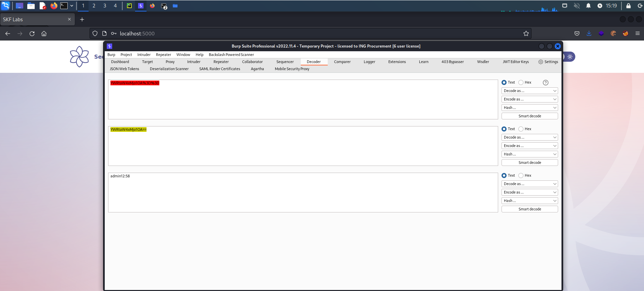Expand Encode as for second field
This screenshot has width=644, height=291.
[530, 146]
